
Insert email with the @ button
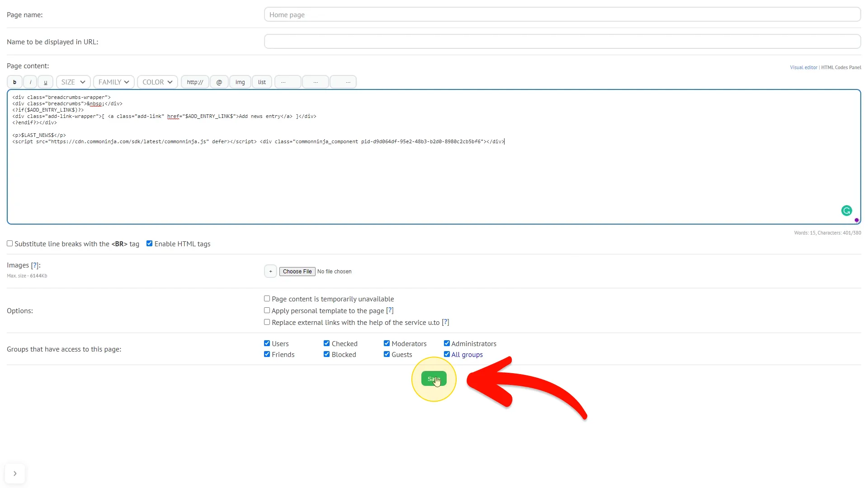219,82
